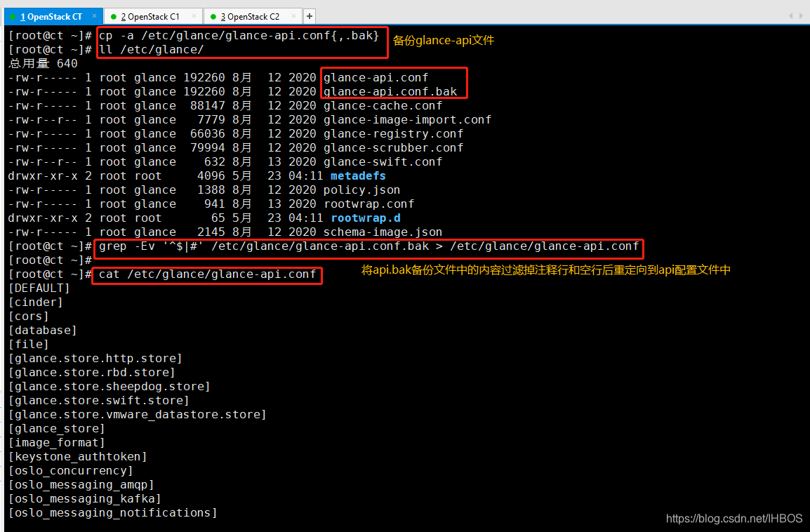This screenshot has height=532, width=810.
Task: Click the [database] section line
Action: click(42, 330)
